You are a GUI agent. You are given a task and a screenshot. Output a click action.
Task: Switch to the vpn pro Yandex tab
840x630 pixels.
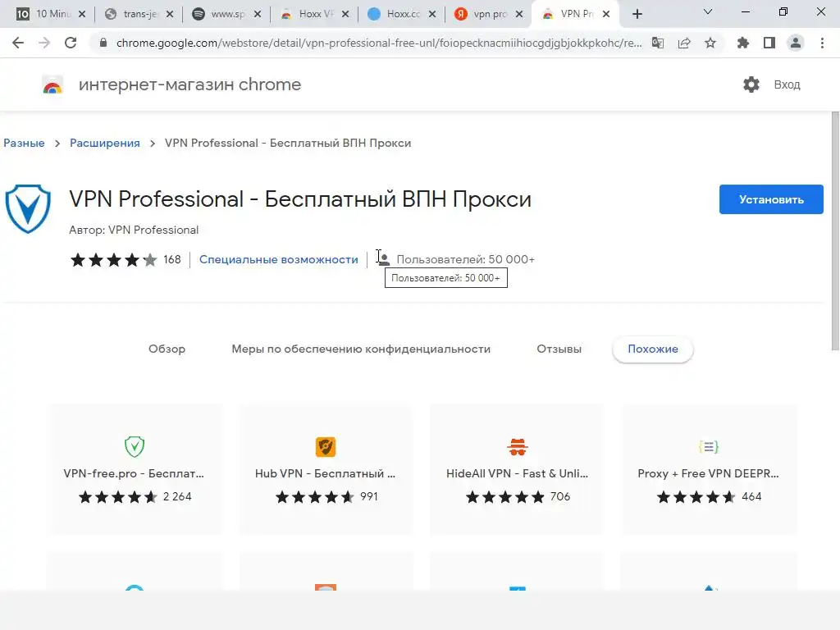489,14
